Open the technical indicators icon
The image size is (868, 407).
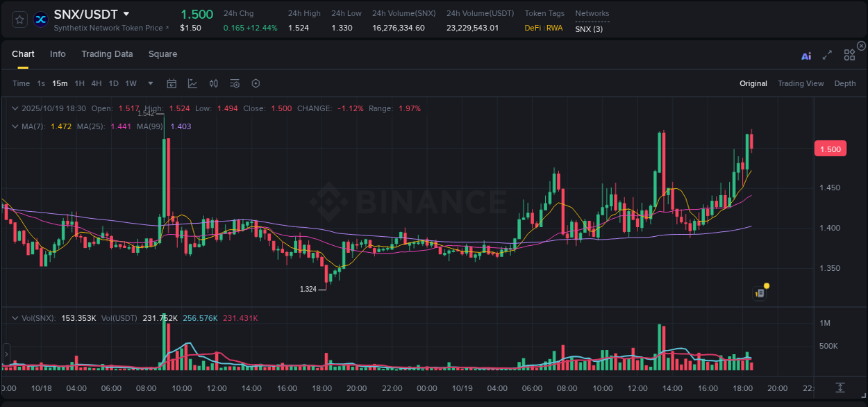(x=192, y=83)
